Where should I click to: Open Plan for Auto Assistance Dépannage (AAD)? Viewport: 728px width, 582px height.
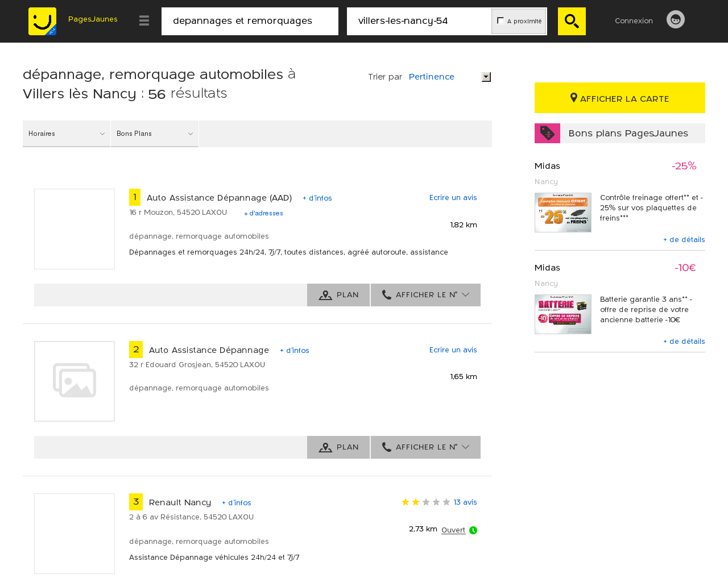[x=338, y=295]
